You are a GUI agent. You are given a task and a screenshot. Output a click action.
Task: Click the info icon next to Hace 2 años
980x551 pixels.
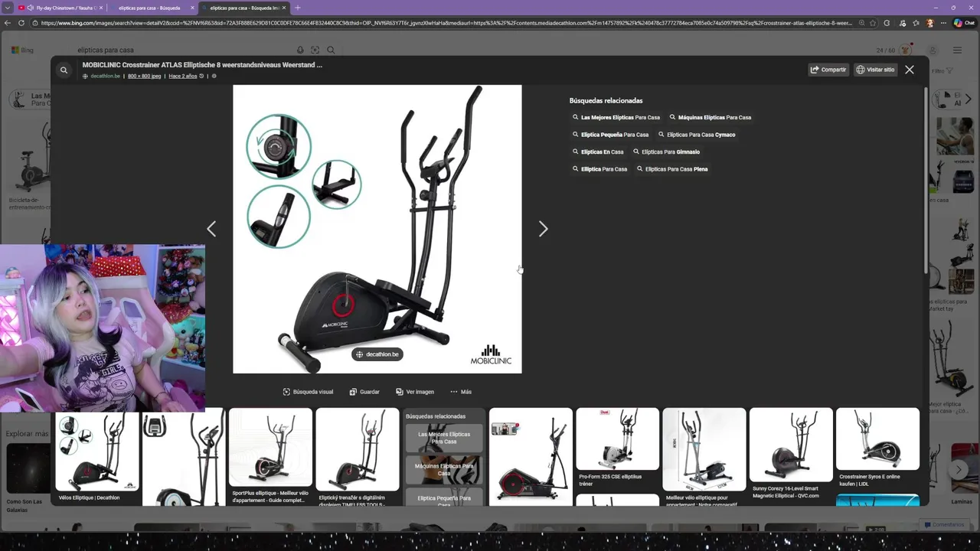point(214,76)
